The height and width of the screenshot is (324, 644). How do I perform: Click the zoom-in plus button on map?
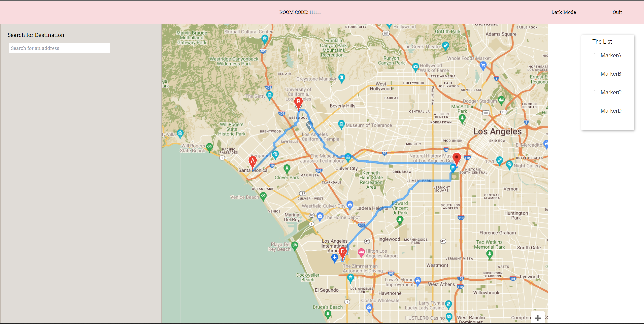click(538, 318)
